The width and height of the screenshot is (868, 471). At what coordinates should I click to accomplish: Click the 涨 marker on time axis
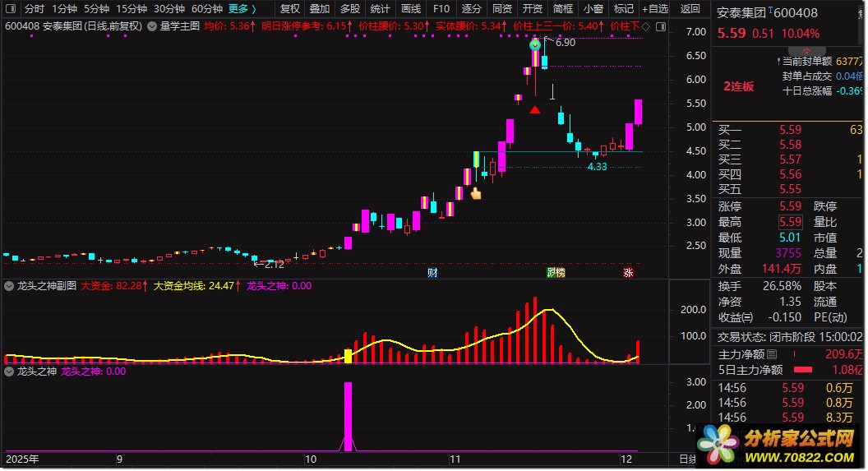click(628, 272)
